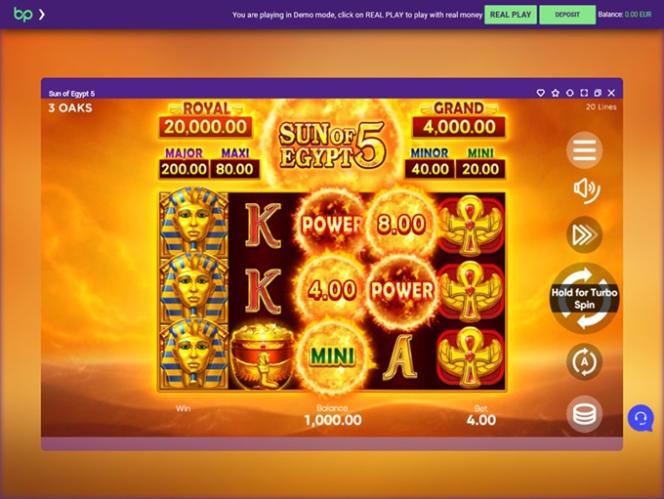Open live chat support bubble
Screen dimensions: 664x499
point(641,418)
